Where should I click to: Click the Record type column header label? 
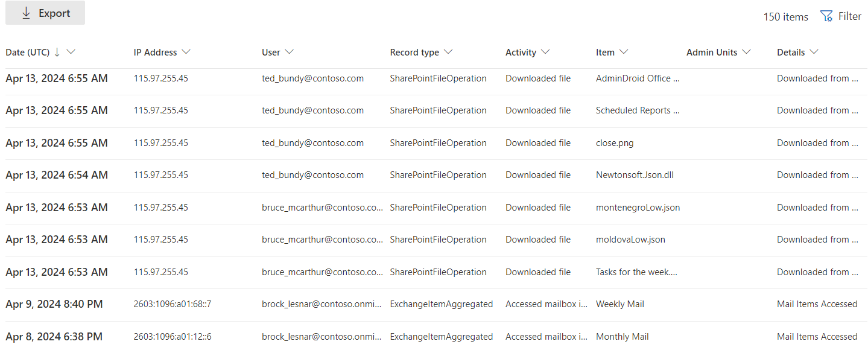pyautogui.click(x=414, y=52)
